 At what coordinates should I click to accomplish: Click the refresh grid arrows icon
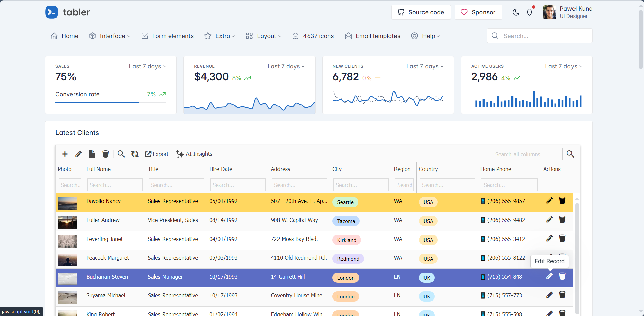pyautogui.click(x=135, y=154)
